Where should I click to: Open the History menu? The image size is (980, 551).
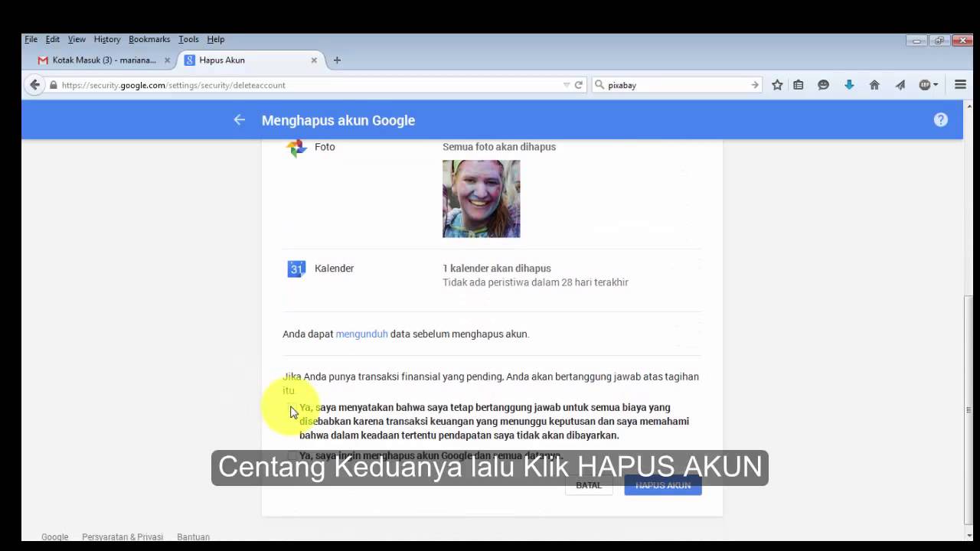(107, 39)
